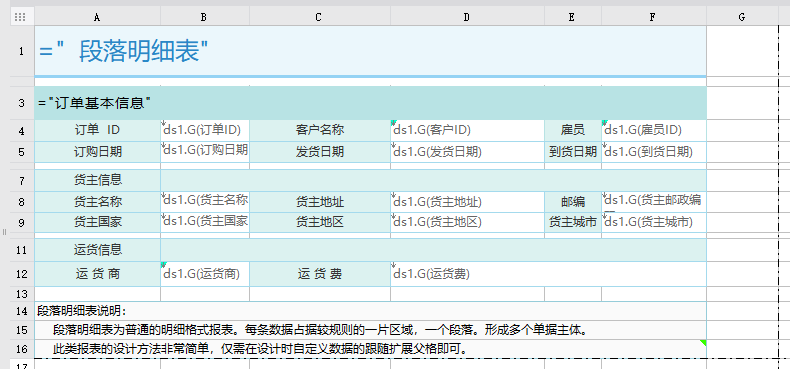Screen dimensions: 790x369
Task: Click the "运 货 商" label cell
Action: 97,274
